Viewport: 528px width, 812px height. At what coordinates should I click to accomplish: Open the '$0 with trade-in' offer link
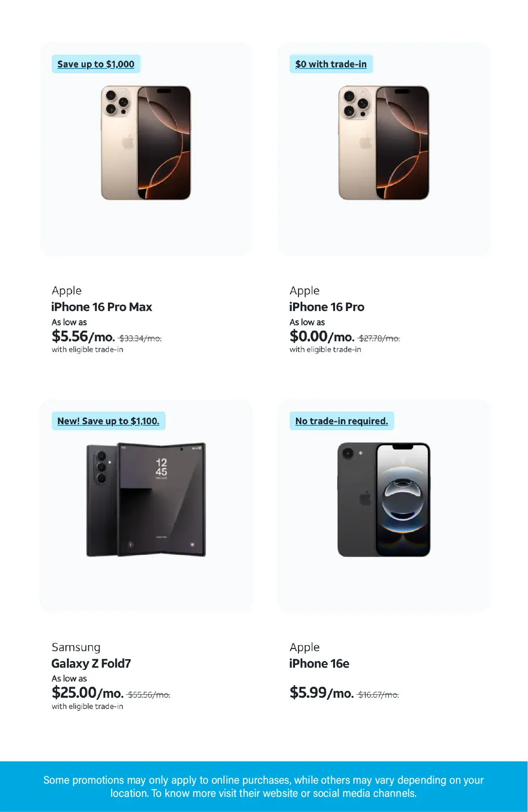[331, 64]
